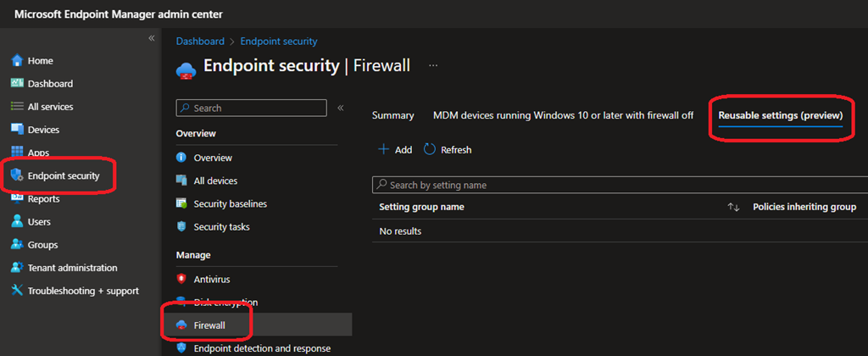868x356 pixels.
Task: Collapse the Endpoint security submenu panel
Action: tap(341, 108)
